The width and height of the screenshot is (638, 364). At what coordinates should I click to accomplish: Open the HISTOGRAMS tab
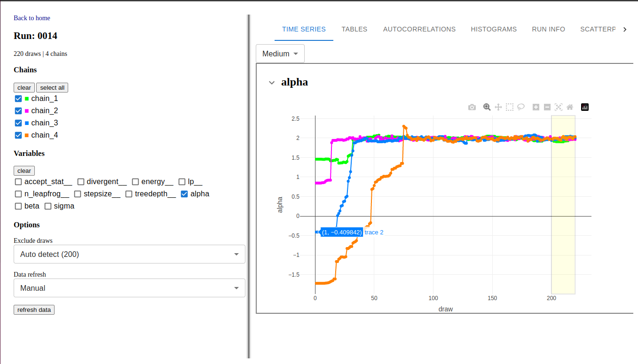(x=494, y=29)
